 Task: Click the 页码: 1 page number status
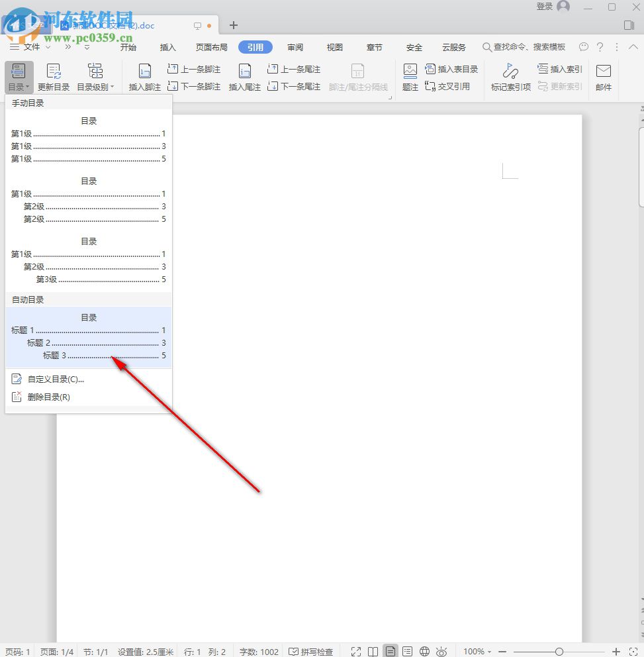point(17,652)
